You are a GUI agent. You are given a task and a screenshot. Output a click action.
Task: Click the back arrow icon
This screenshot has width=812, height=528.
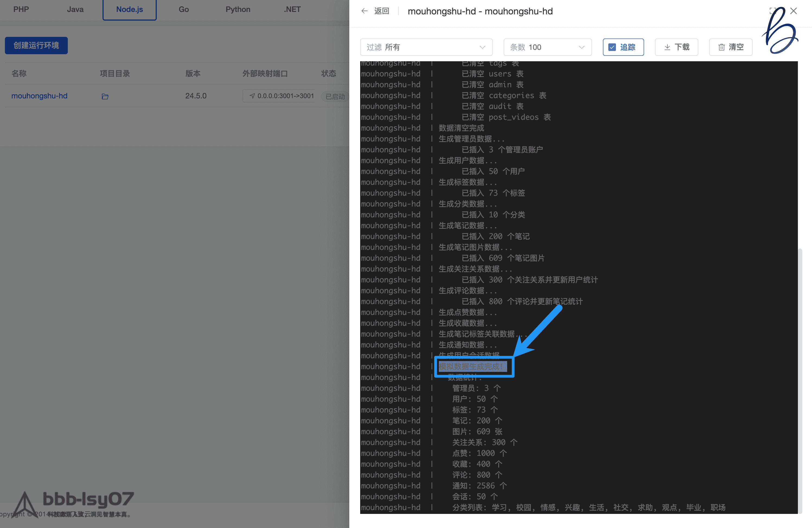[x=365, y=11]
